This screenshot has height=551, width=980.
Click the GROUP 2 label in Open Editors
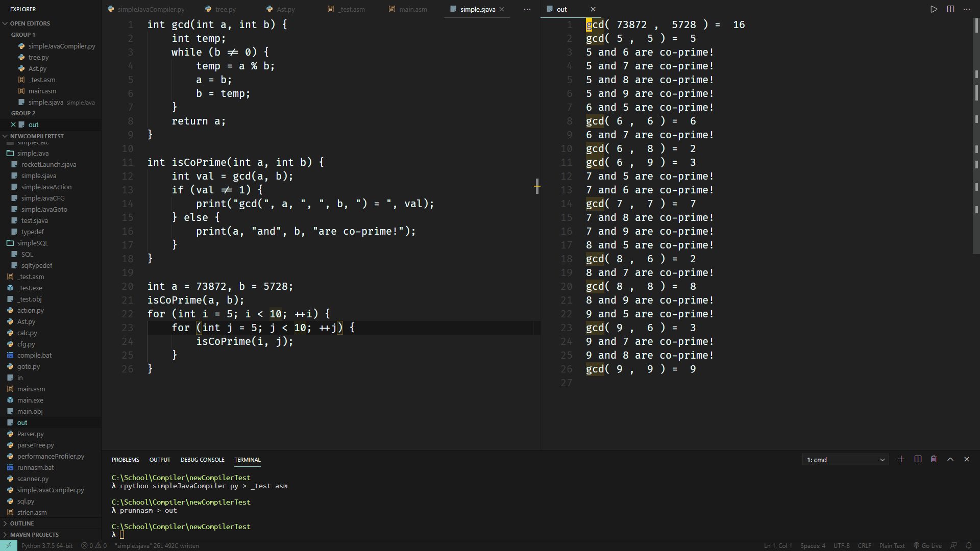click(x=23, y=113)
